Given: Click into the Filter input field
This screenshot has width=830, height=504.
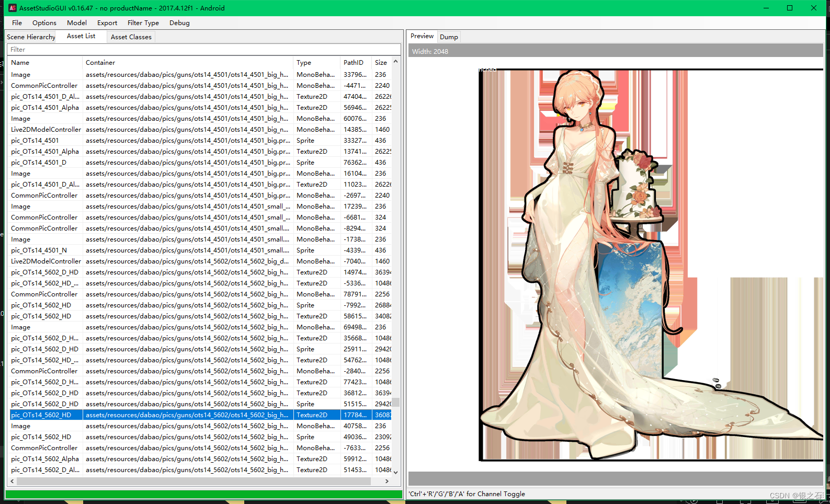Looking at the screenshot, I should 203,50.
